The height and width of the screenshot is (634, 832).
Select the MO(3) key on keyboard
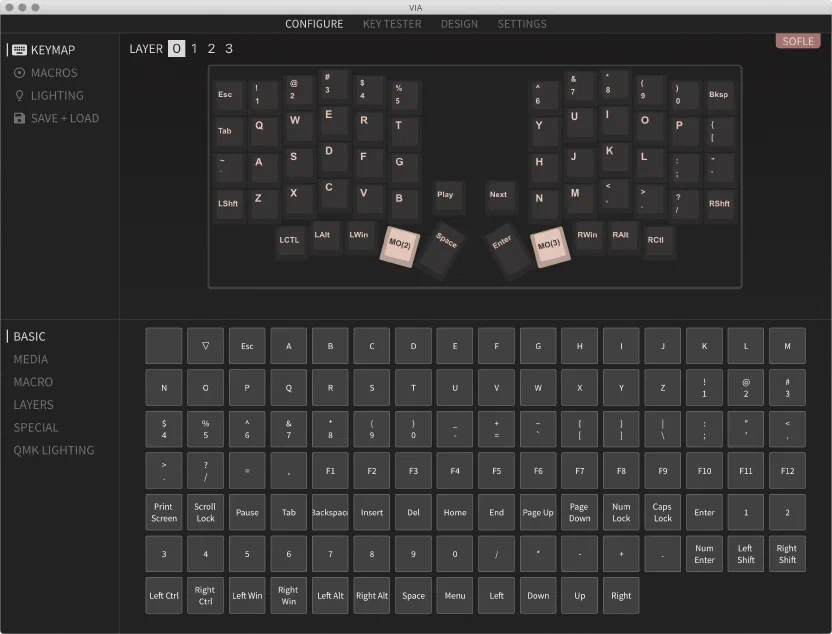(549, 246)
